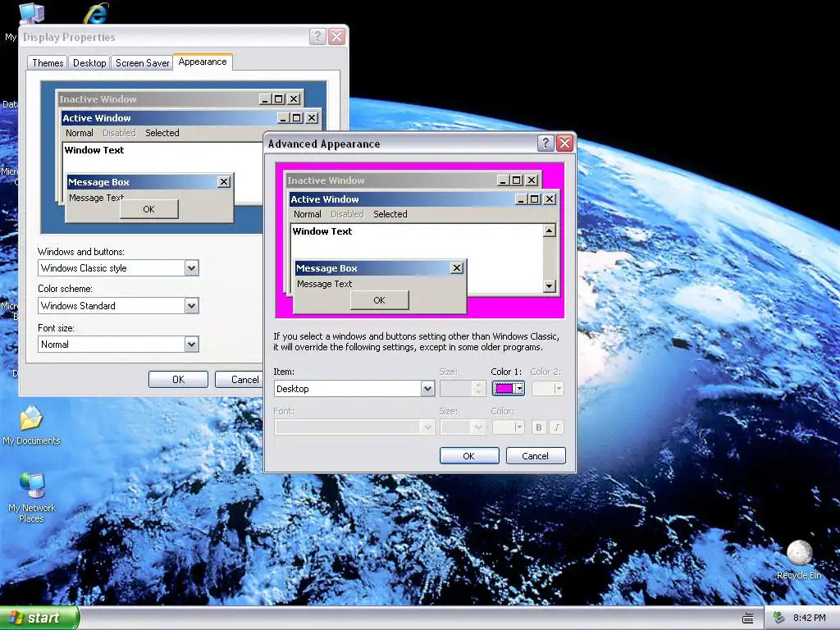Click Window Text in Advanced preview
Screen dimensions: 840x630
(x=322, y=231)
